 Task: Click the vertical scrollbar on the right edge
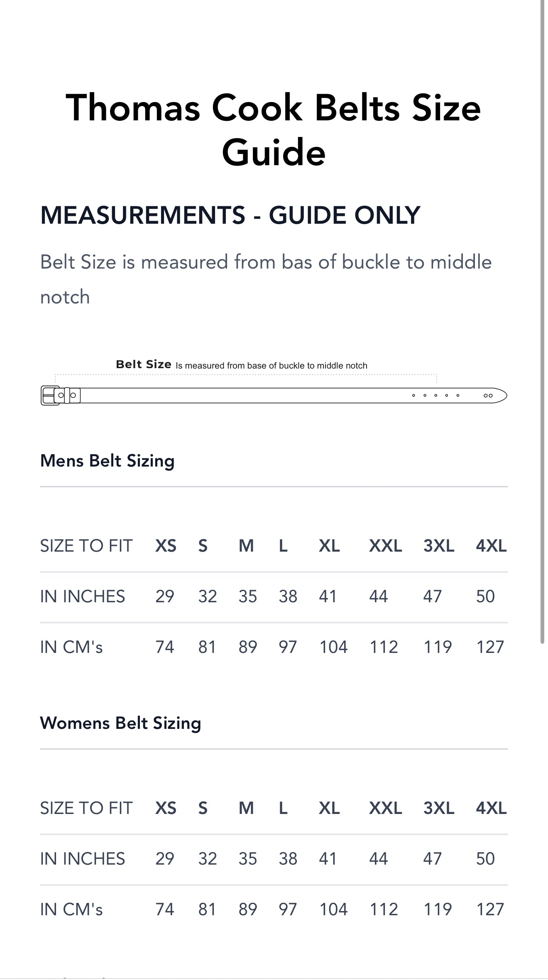point(542,324)
